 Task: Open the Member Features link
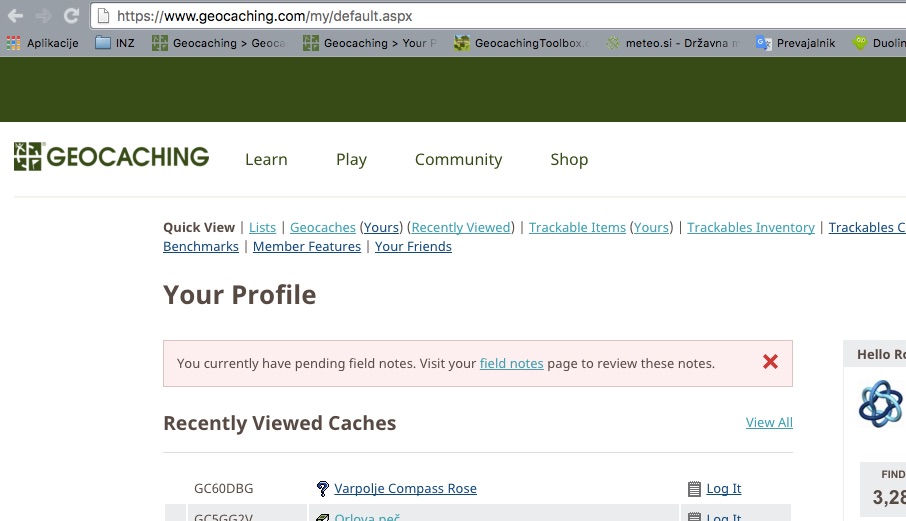307,247
